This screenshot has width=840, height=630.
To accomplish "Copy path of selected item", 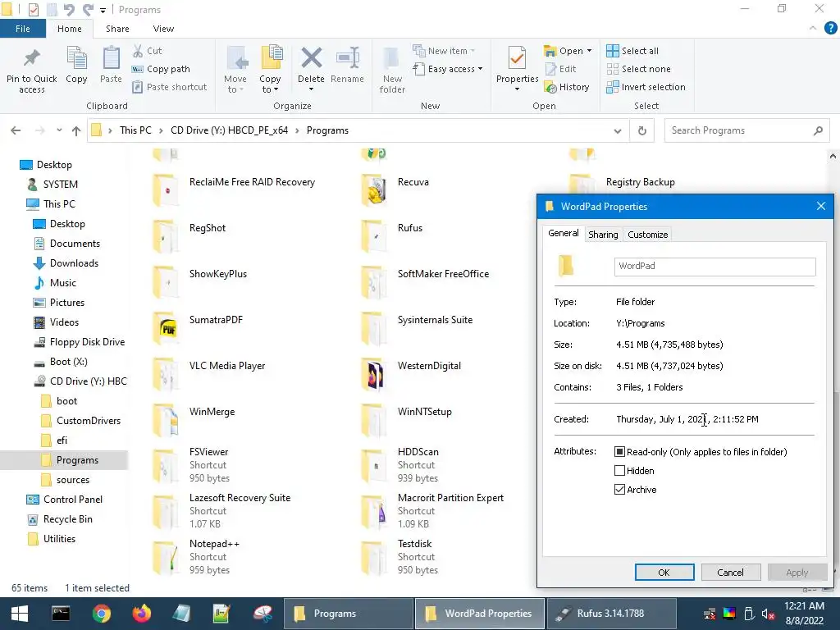I will (x=162, y=69).
